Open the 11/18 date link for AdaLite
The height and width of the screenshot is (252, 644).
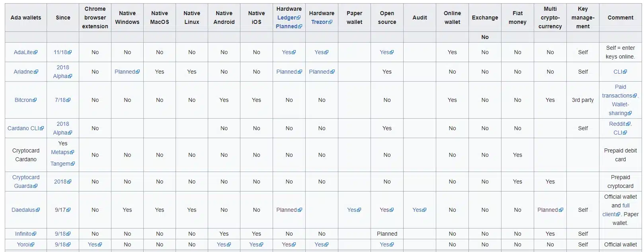[62, 52]
